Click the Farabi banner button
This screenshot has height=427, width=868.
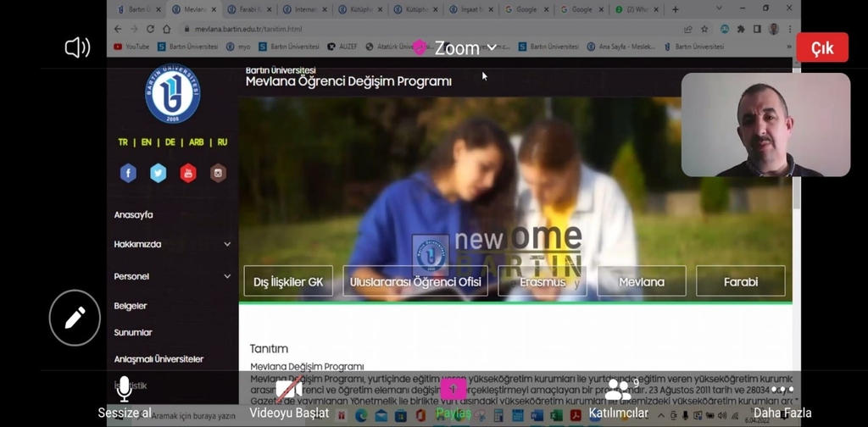(x=741, y=281)
